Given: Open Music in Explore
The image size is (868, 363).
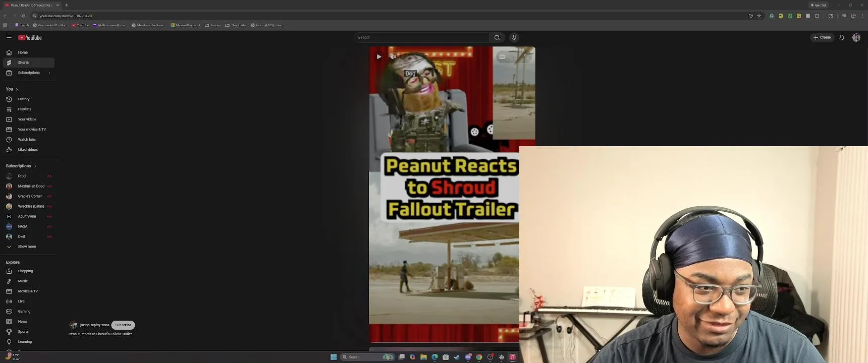Looking at the screenshot, I should (29, 281).
